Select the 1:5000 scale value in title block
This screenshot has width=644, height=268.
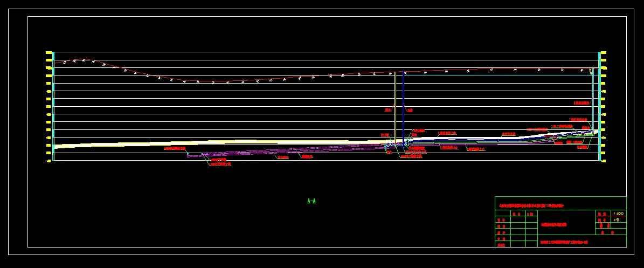(618, 214)
